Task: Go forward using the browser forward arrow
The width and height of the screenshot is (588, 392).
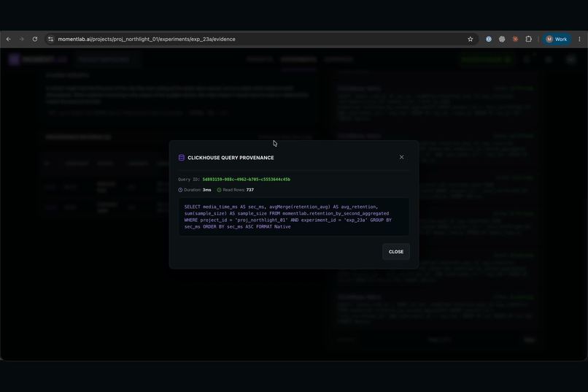Action: click(x=21, y=39)
